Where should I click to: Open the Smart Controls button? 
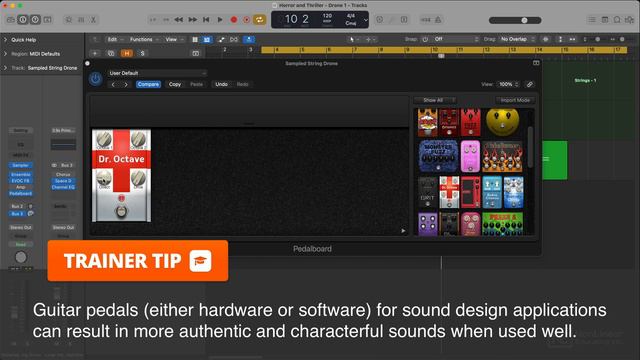click(x=69, y=20)
